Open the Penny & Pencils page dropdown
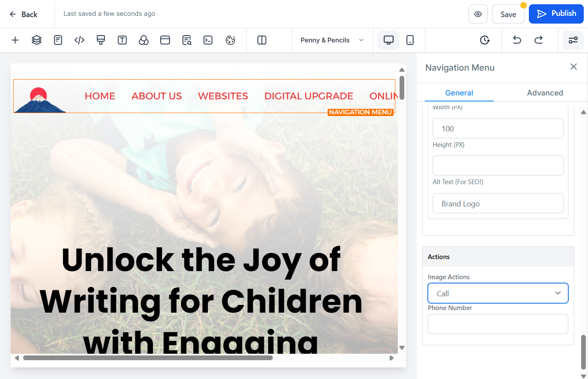The width and height of the screenshot is (588, 379). 332,40
